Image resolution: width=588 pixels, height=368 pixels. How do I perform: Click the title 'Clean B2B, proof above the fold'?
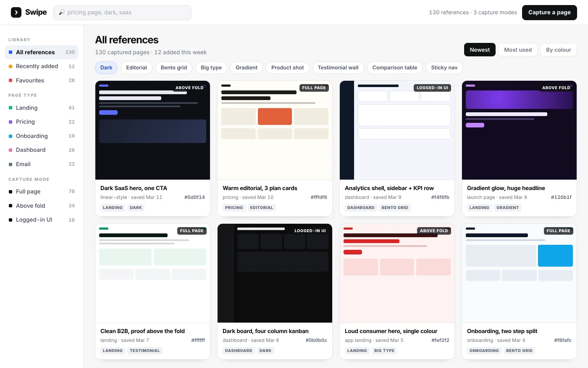click(142, 331)
